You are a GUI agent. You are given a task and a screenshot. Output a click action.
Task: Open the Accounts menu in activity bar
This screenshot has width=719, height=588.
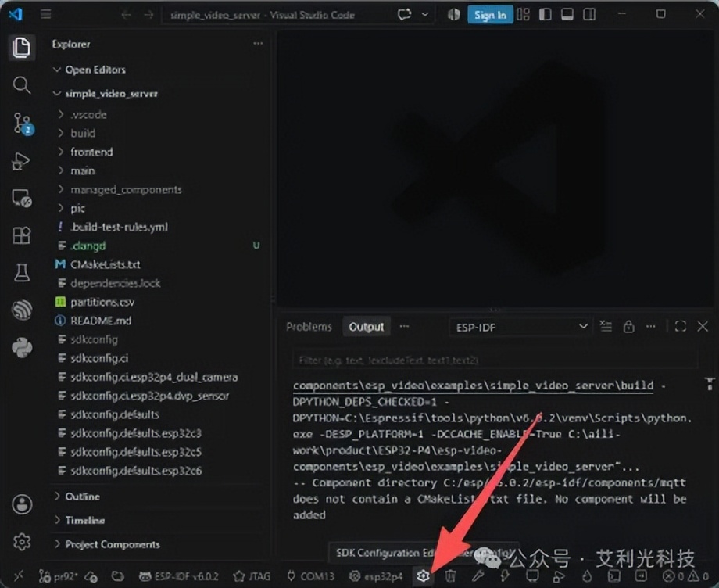tap(22, 504)
